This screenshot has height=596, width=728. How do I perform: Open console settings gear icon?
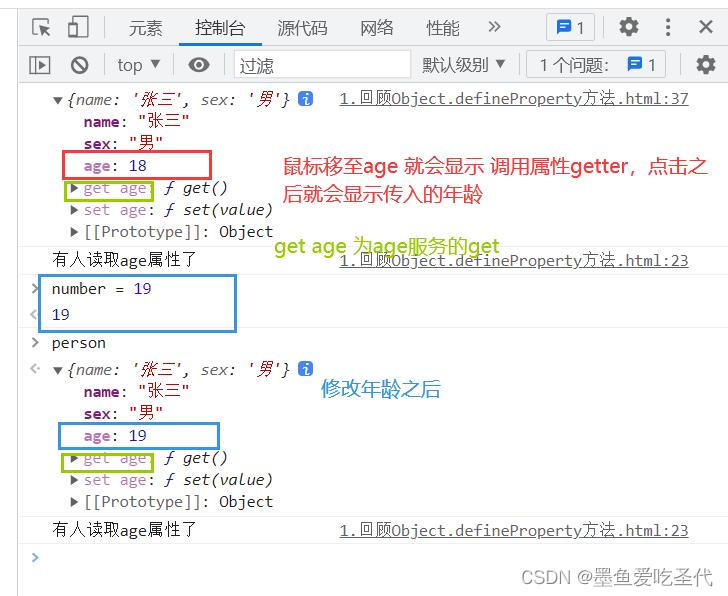point(705,65)
